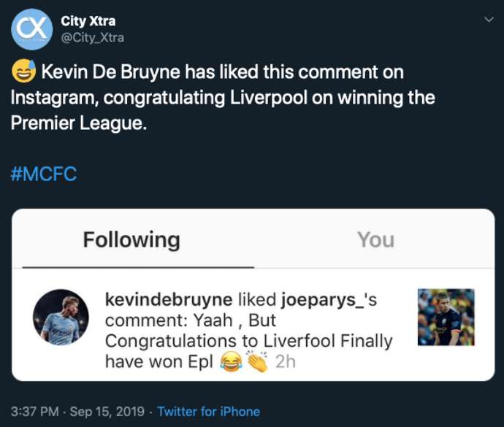504x427 pixels.
Task: Switch to the Following tab
Action: coord(131,239)
